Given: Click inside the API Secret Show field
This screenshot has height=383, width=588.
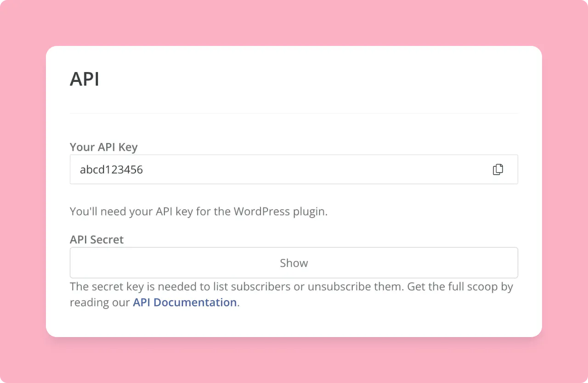Looking at the screenshot, I should point(294,263).
